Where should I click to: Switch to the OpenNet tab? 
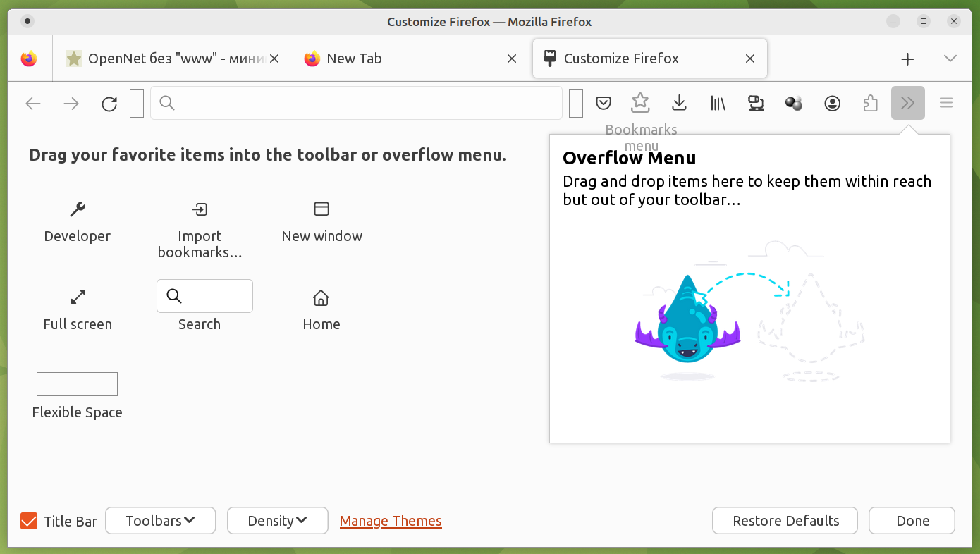[x=174, y=59]
